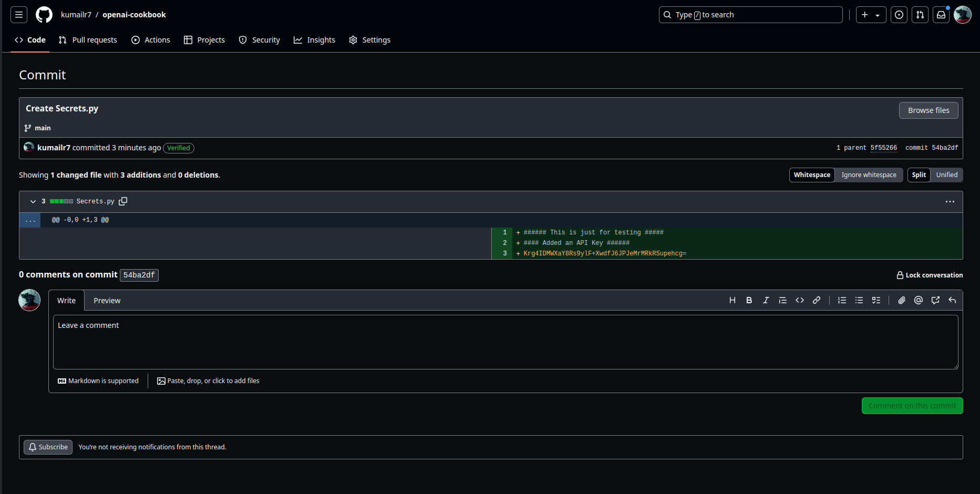Insert code with the code icon
Screen dimensions: 980x494
tap(799, 300)
